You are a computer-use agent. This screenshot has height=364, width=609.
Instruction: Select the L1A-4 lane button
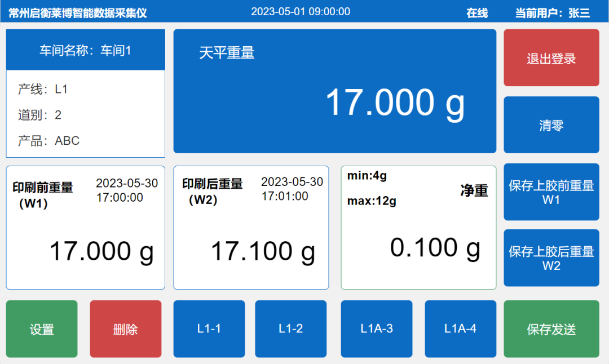(460, 329)
